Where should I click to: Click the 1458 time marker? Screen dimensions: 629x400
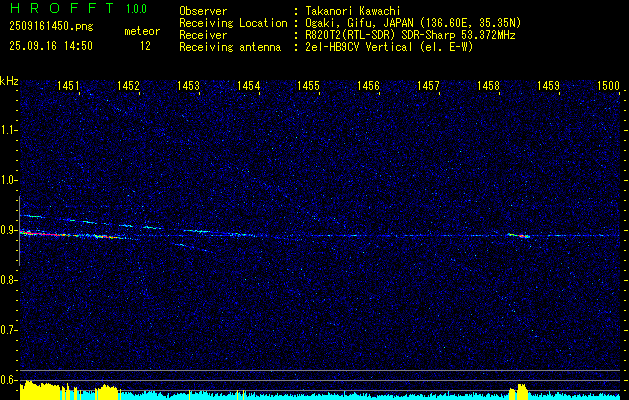pos(488,87)
